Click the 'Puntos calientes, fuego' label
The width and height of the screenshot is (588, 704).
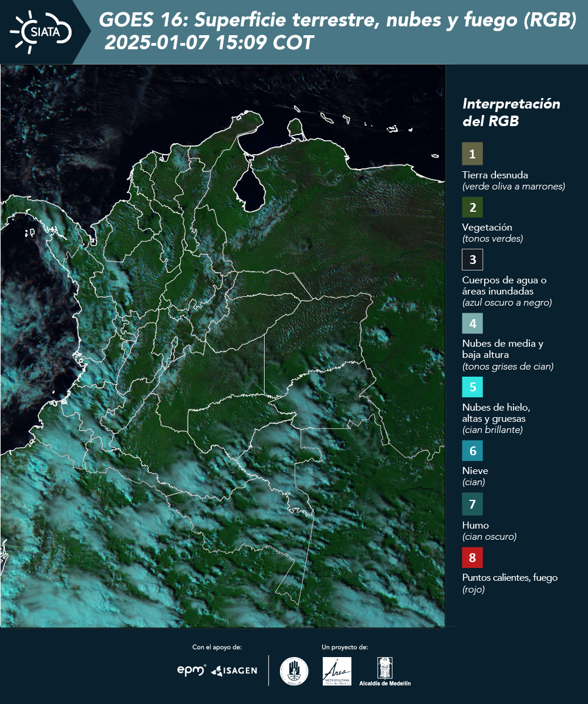(x=509, y=578)
